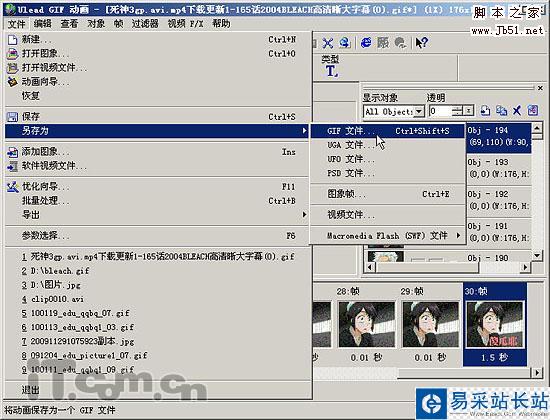Screen dimensions: 550x420
Task: Click the open image icon beside 打开图象
Action: 13,54
